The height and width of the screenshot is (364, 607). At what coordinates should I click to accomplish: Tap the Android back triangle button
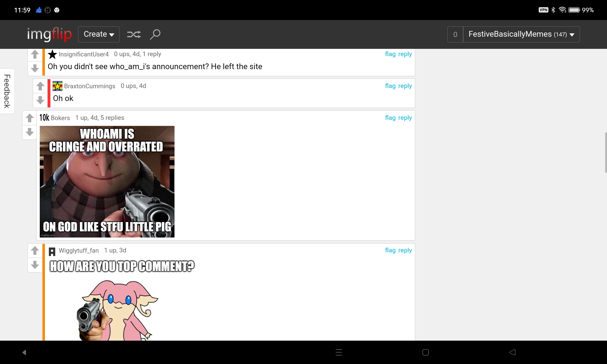(x=512, y=352)
